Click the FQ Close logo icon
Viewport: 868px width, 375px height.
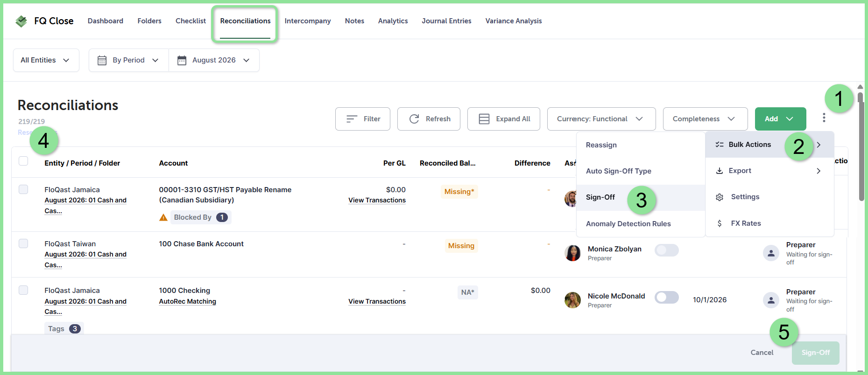[21, 21]
